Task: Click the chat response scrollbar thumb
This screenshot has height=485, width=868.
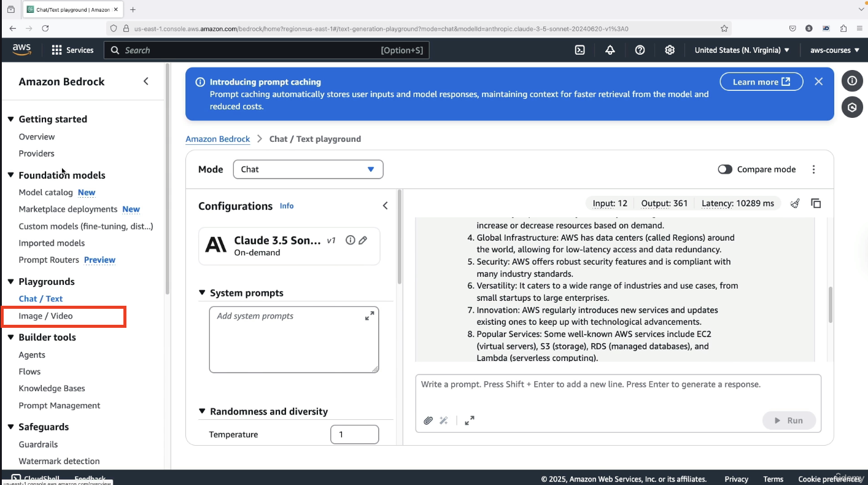Action: pyautogui.click(x=831, y=305)
